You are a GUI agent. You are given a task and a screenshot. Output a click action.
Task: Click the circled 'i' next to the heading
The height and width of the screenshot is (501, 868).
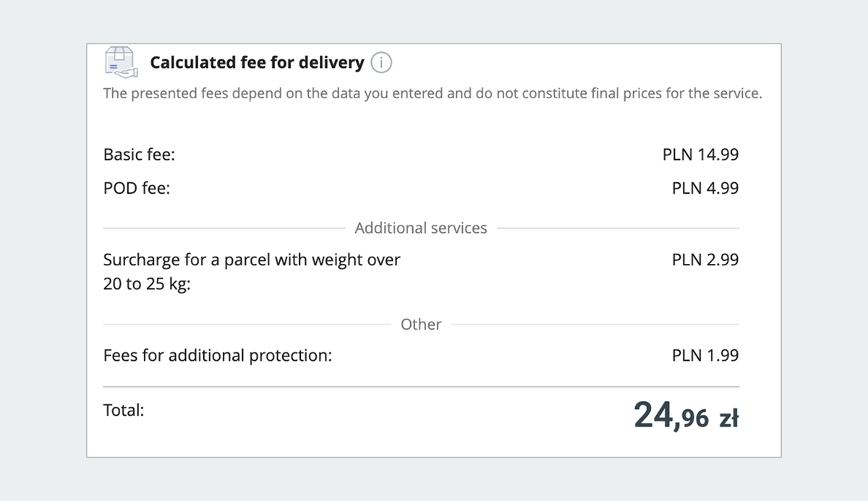pos(382,63)
